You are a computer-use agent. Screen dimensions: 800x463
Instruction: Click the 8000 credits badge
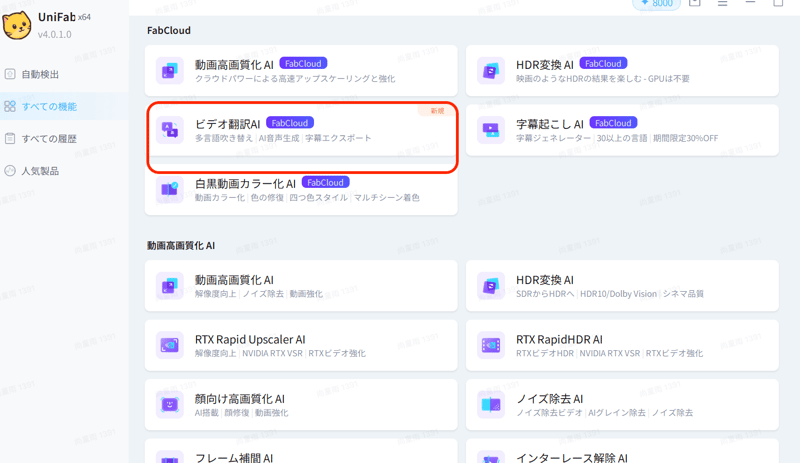pos(657,4)
